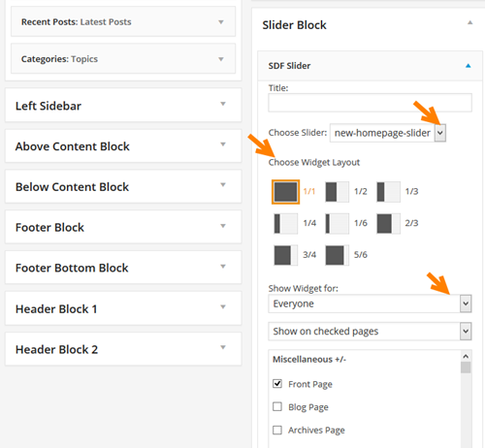Uncheck the Front Page checkbox
Image resolution: width=485 pixels, height=448 pixels.
(x=277, y=384)
